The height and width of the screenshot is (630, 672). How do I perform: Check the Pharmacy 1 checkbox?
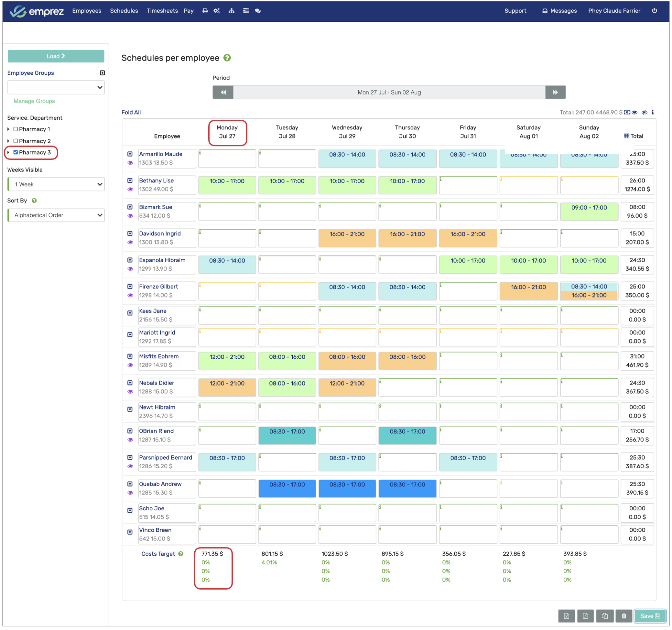[16, 129]
